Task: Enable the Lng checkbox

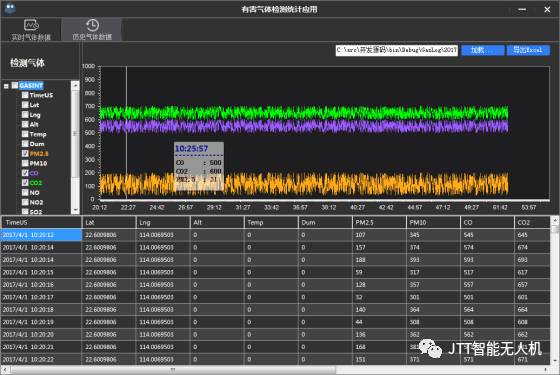Action: click(25, 114)
